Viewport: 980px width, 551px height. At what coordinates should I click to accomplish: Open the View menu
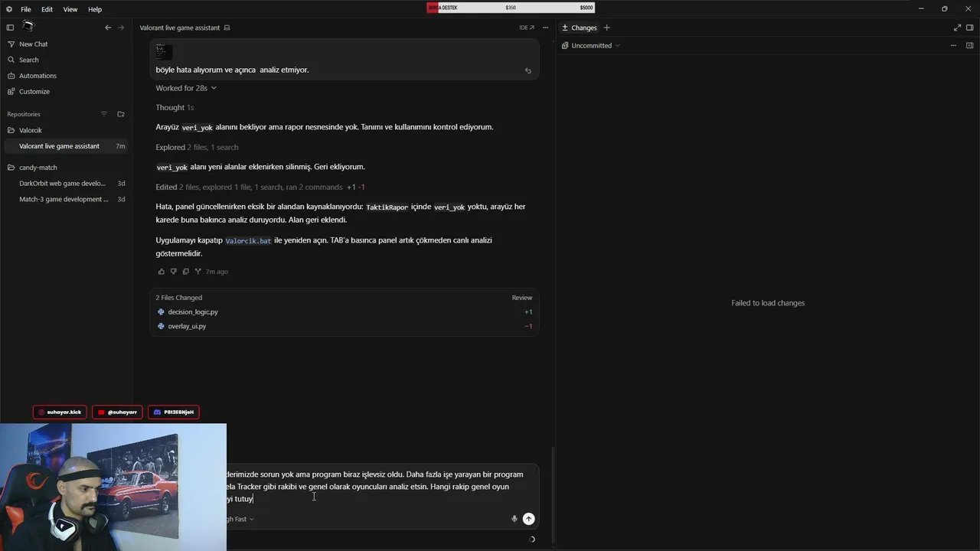click(70, 9)
